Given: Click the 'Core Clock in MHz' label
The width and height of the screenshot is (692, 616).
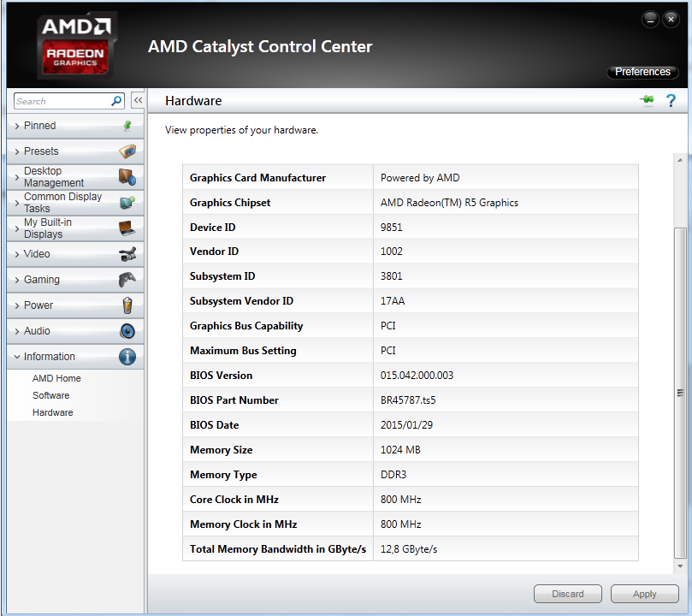Looking at the screenshot, I should (234, 500).
